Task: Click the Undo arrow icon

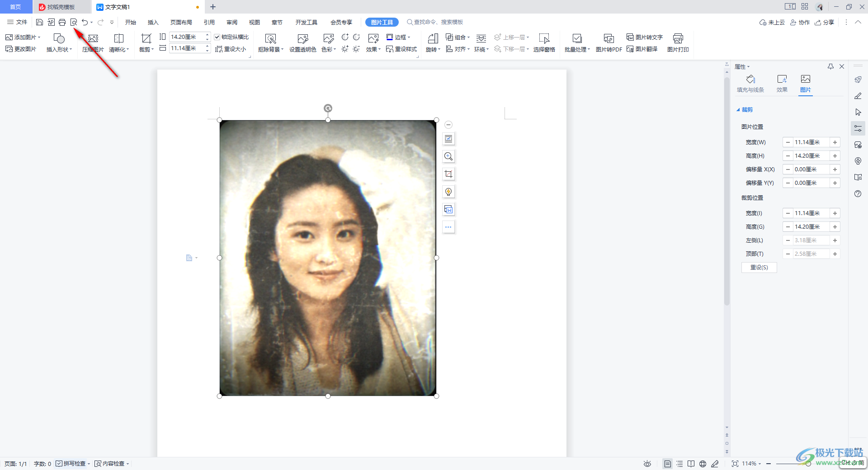Action: click(x=85, y=22)
